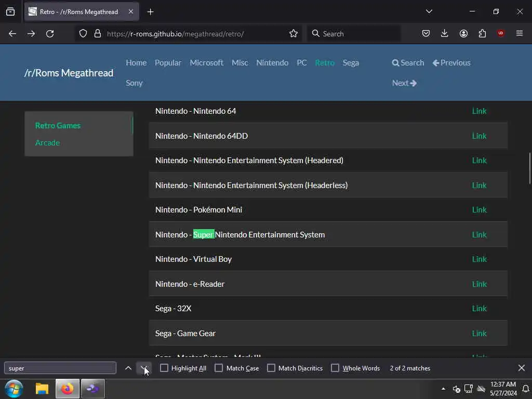Click the find bar text field
Viewport: 532px width, 399px height.
pyautogui.click(x=60, y=368)
